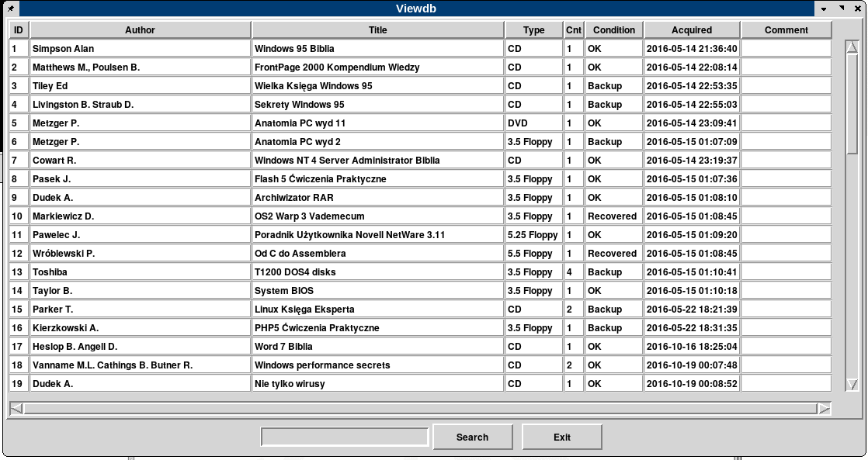Click the horizontal scrollbar track
The width and height of the screenshot is (868, 460).
tap(419, 408)
